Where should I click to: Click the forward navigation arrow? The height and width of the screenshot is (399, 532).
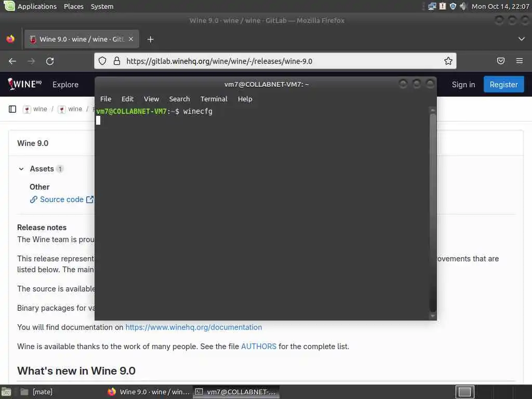pos(31,61)
